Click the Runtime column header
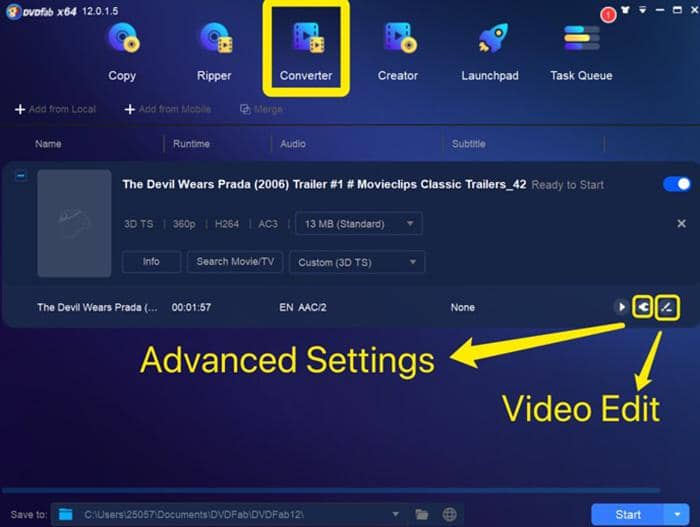The height and width of the screenshot is (527, 700). click(192, 144)
